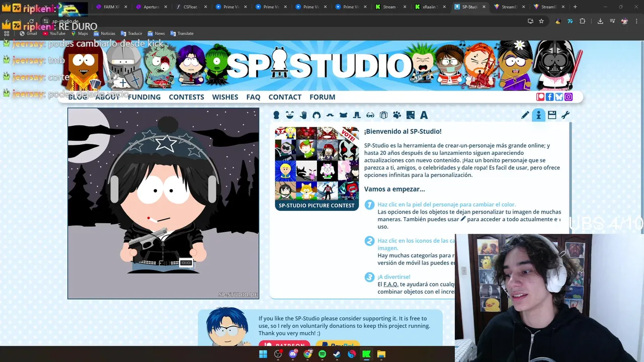Open the Chrome browser in taskbar
The height and width of the screenshot is (362, 644).
(x=307, y=354)
